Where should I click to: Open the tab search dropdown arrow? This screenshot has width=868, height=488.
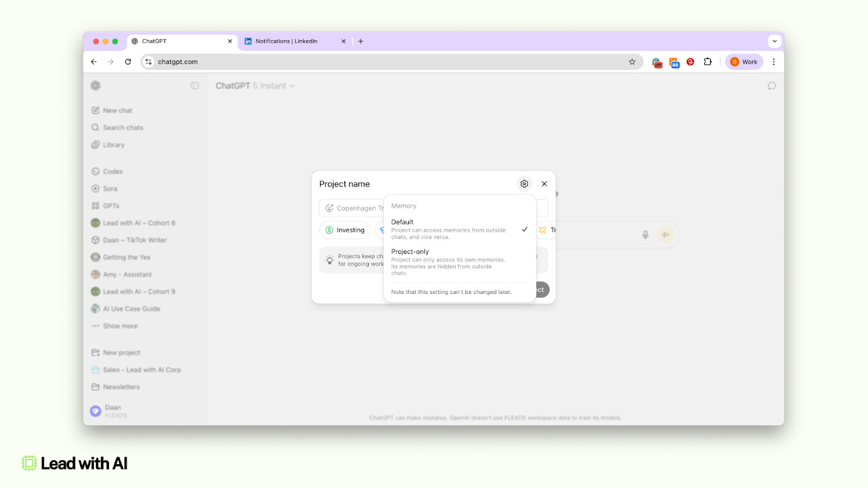[775, 41]
